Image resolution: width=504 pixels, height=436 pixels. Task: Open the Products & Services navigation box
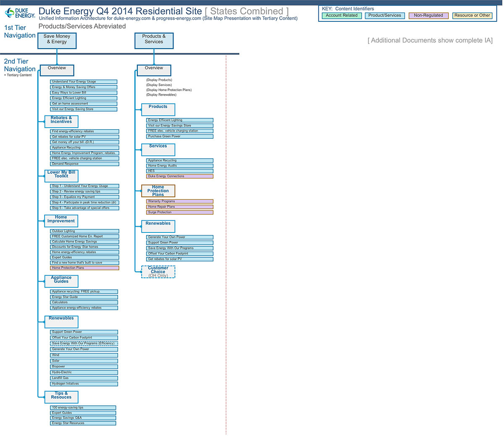pos(154,41)
